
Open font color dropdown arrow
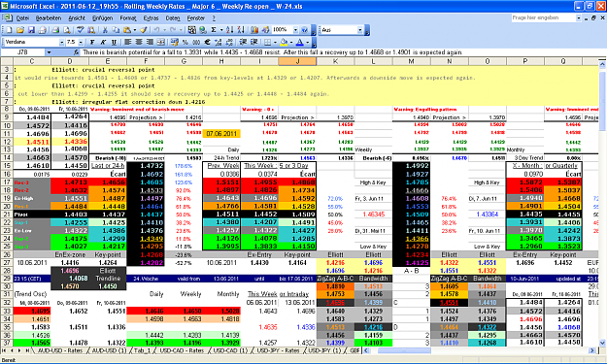tap(308, 42)
